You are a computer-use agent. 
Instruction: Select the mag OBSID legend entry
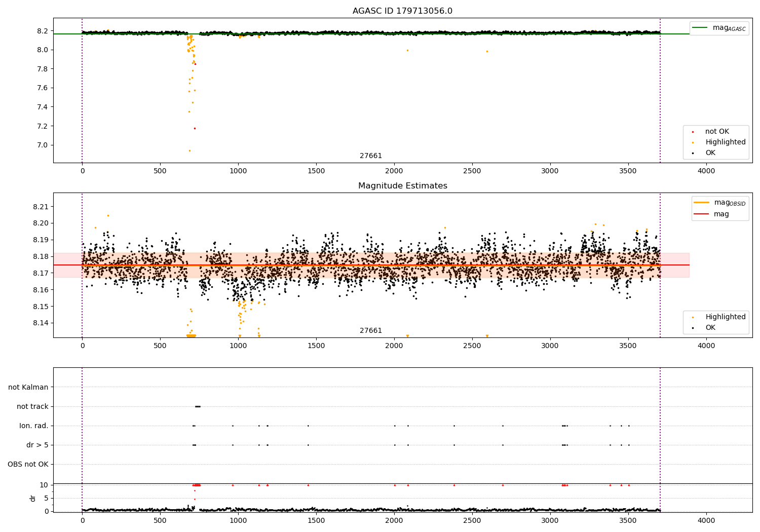point(720,203)
